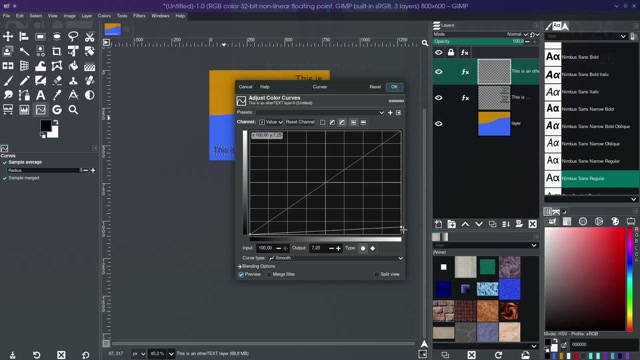Viewport: 640px width, 360px height.
Task: Open the File menu
Action: click(7, 16)
